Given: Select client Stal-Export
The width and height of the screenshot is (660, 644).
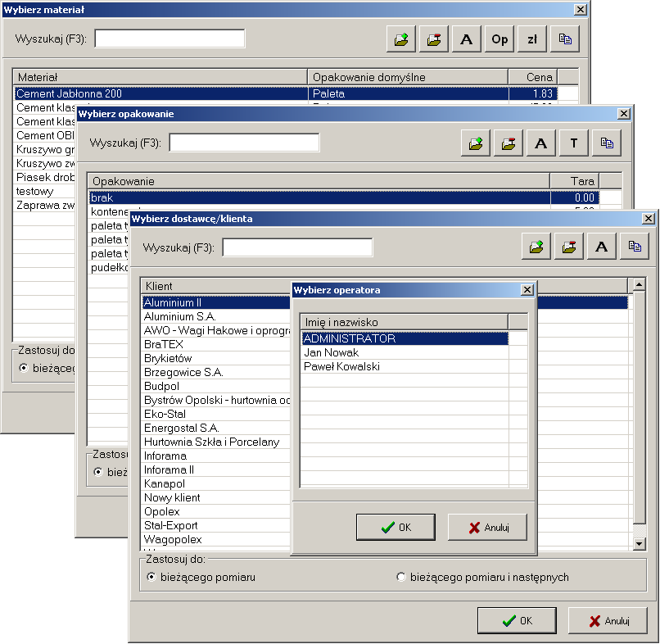Looking at the screenshot, I should 216,525.
